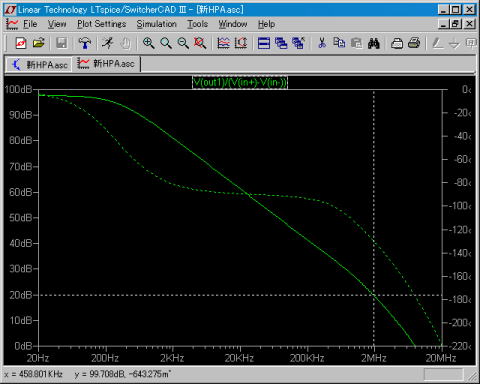The height and width of the screenshot is (384, 480).
Task: Switch to the 新HPA.asc schematic tab
Action: (39, 64)
